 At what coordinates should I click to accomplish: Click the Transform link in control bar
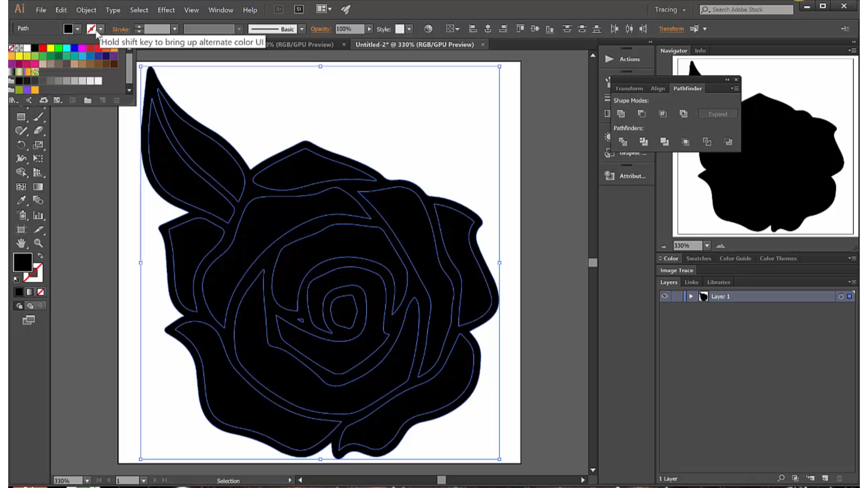click(671, 29)
